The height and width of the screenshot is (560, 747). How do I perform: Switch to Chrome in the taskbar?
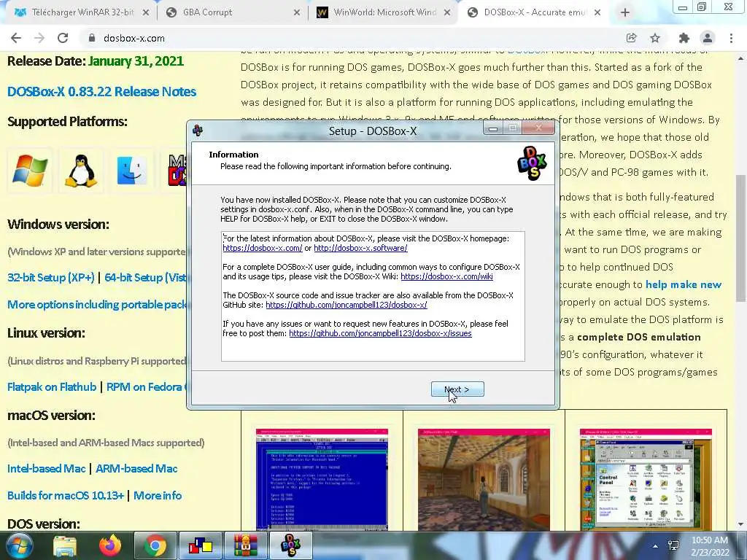(155, 545)
